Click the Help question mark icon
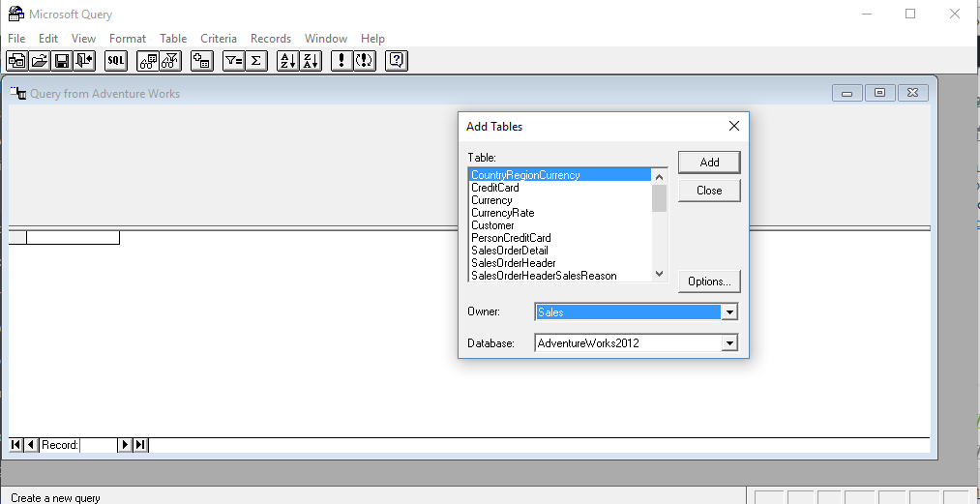The width and height of the screenshot is (980, 504). point(397,61)
